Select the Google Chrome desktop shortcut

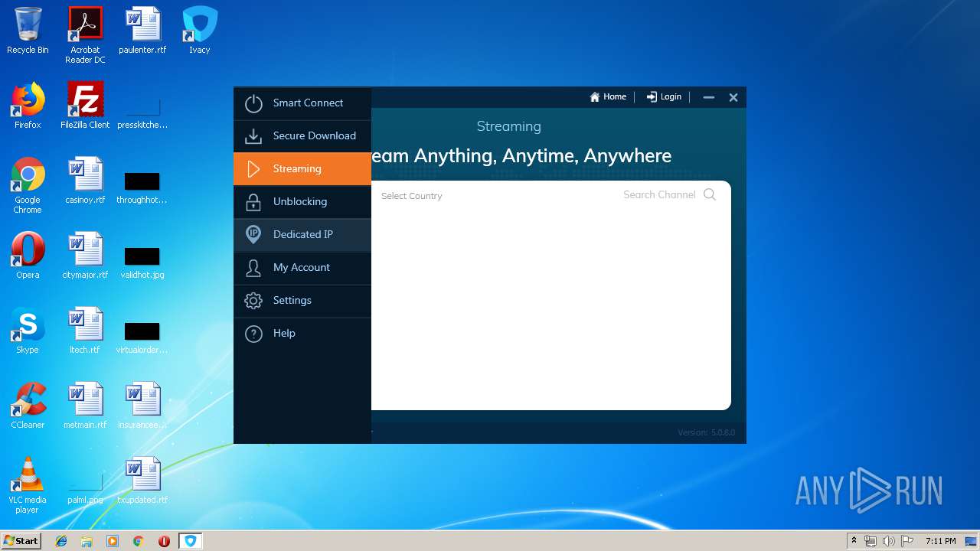click(x=28, y=185)
